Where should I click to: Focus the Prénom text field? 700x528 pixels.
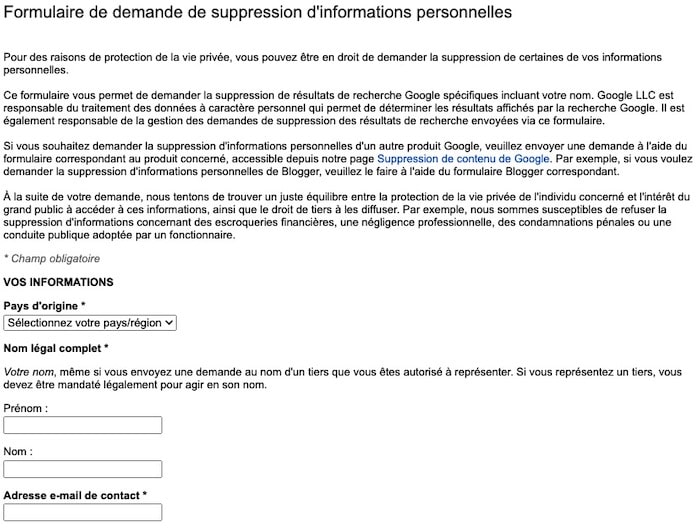[x=83, y=426]
